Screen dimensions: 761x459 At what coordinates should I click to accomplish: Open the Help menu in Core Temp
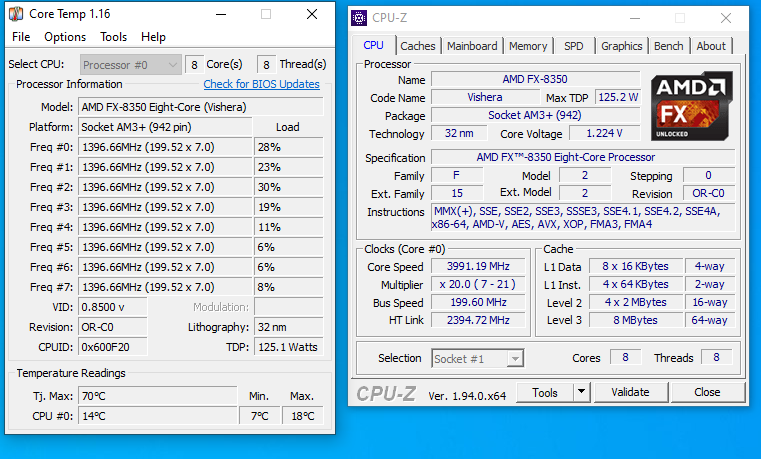coord(153,37)
